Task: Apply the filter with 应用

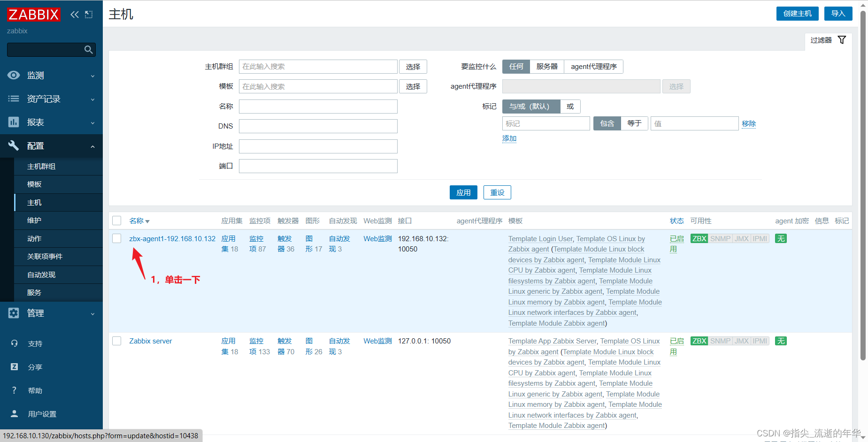Action: [463, 192]
